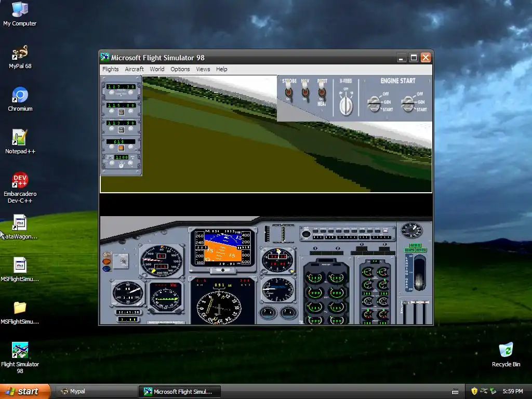Click the attitude indicator display

222,248
